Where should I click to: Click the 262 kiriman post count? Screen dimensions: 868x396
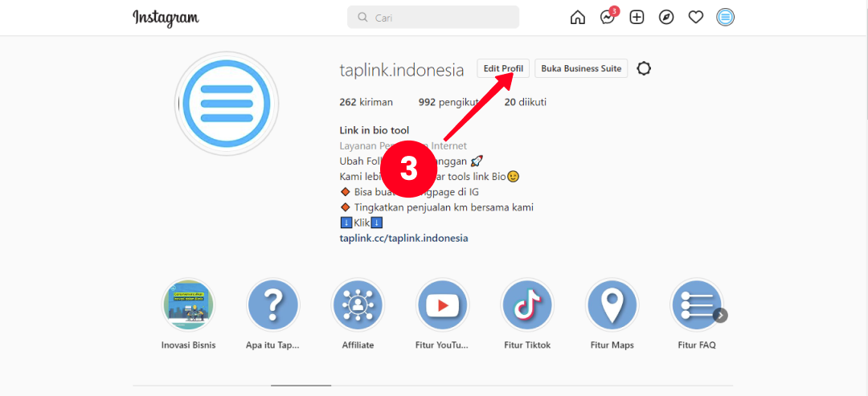click(366, 102)
